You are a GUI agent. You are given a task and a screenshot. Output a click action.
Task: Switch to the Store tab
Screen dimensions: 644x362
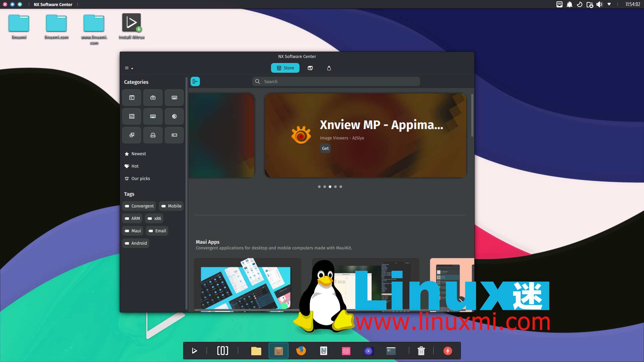[285, 68]
